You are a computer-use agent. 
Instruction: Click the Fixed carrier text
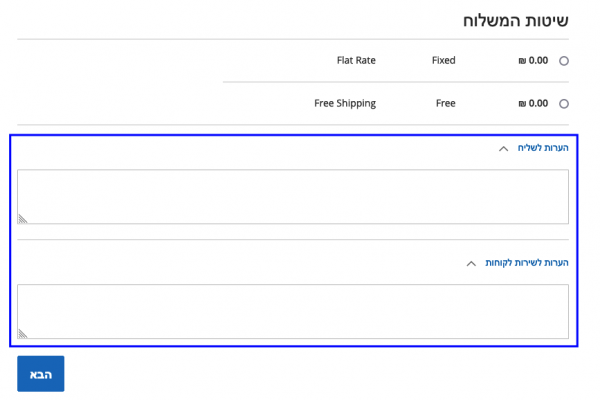click(443, 60)
